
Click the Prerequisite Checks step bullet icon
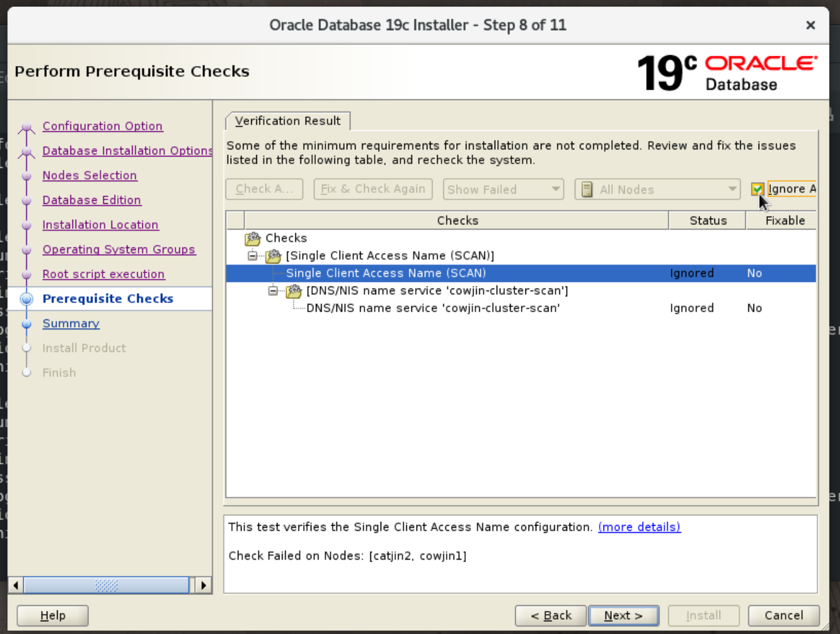click(26, 299)
